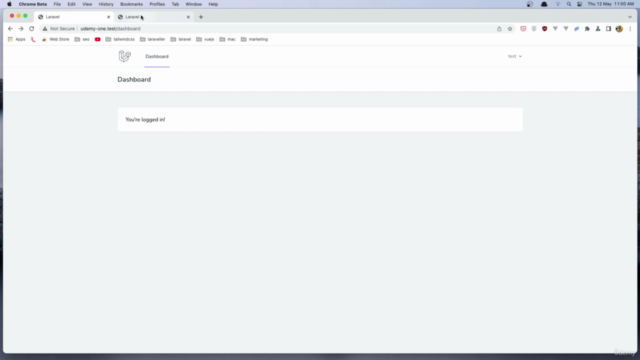
Task: Click the pink Pocket extension icon
Action: pos(523,29)
